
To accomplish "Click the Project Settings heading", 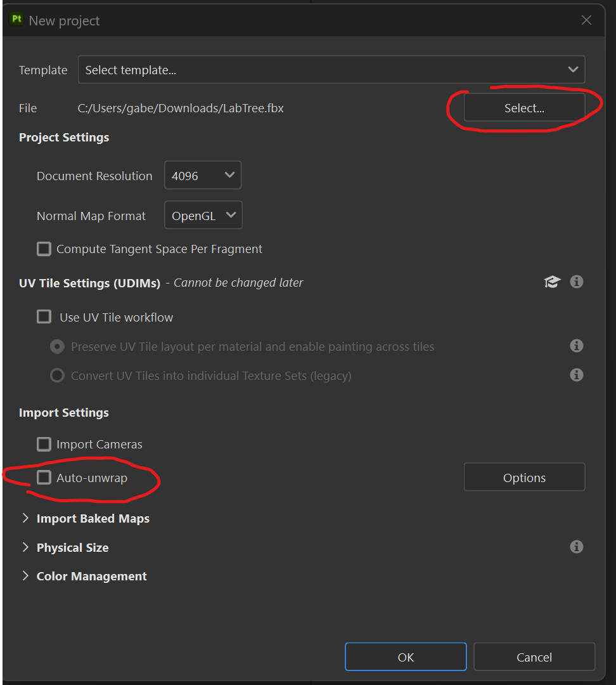I will [x=64, y=137].
